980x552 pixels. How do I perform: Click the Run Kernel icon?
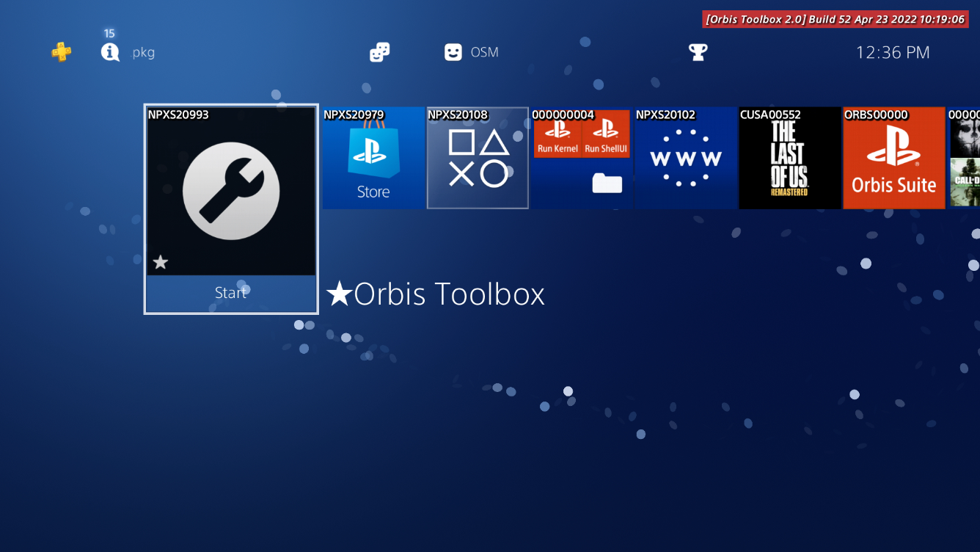(x=557, y=134)
